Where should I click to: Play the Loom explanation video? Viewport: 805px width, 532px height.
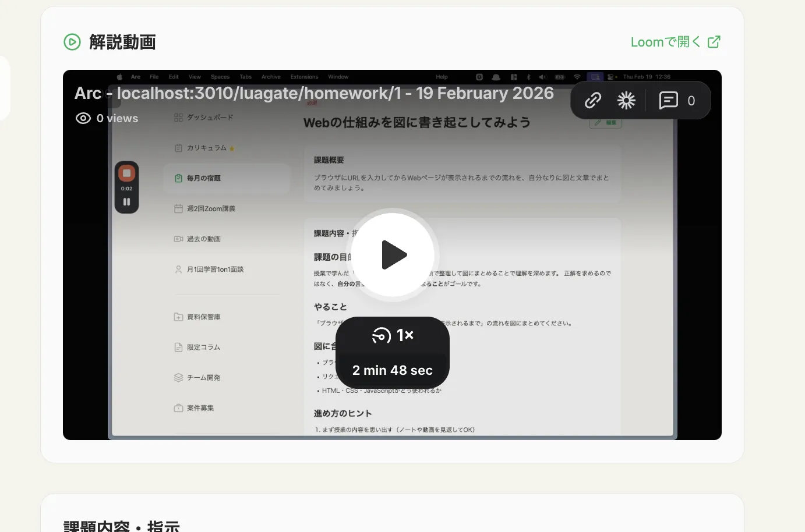393,255
